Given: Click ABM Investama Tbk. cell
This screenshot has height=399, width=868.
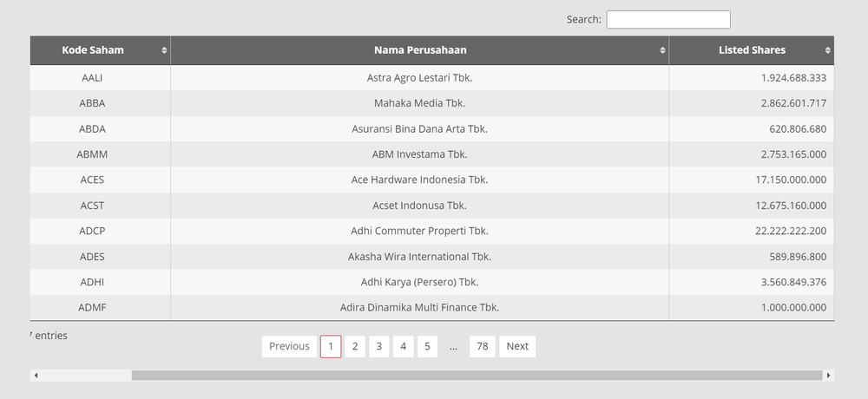Looking at the screenshot, I should (419, 154).
